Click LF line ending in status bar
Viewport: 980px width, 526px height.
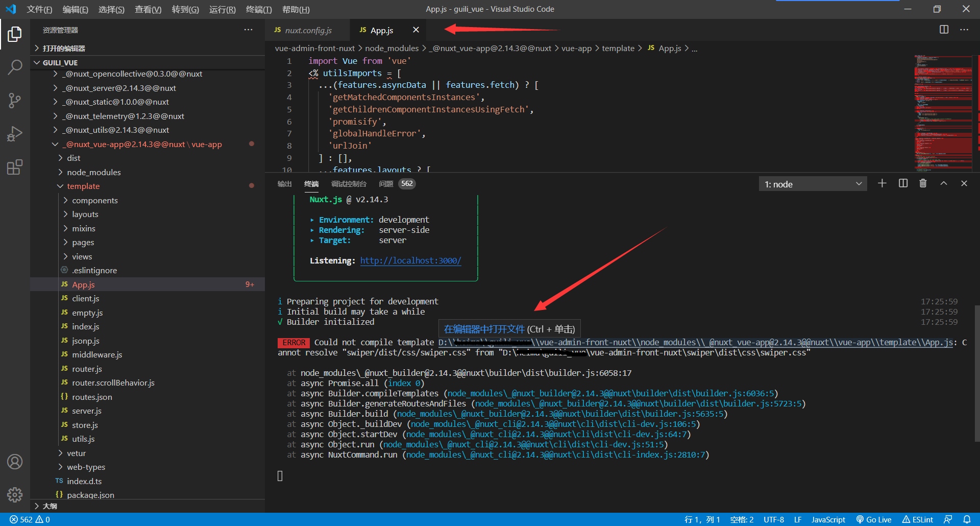click(x=797, y=519)
